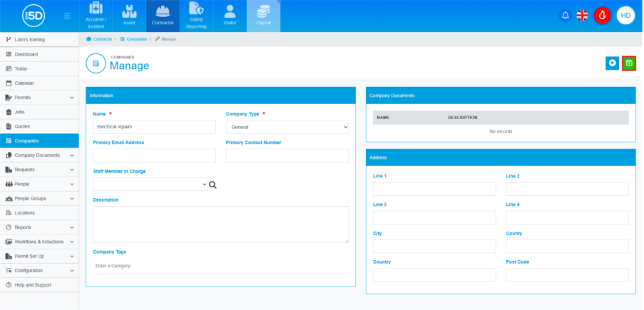The width and height of the screenshot is (644, 310).
Task: Click the Post Code input field
Action: (567, 275)
